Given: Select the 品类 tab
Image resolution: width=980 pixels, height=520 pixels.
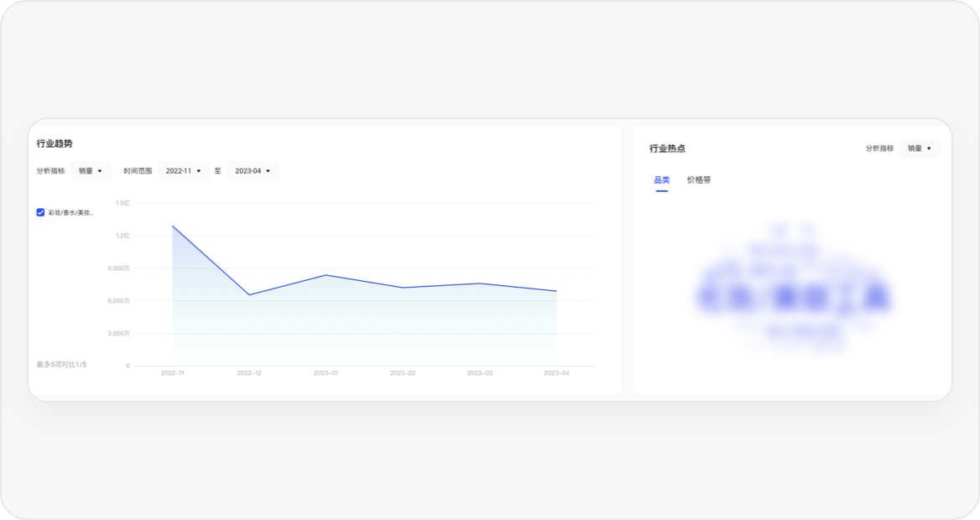Looking at the screenshot, I should [x=662, y=180].
